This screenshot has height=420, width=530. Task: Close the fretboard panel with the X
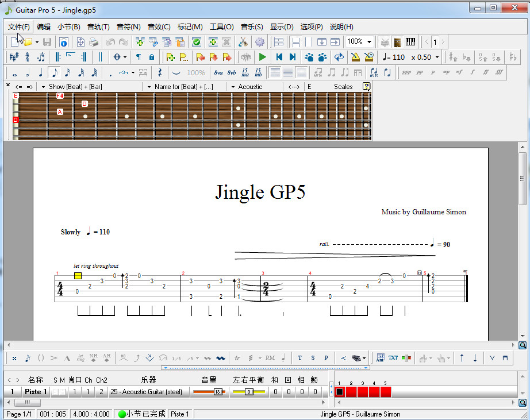pyautogui.click(x=8, y=85)
